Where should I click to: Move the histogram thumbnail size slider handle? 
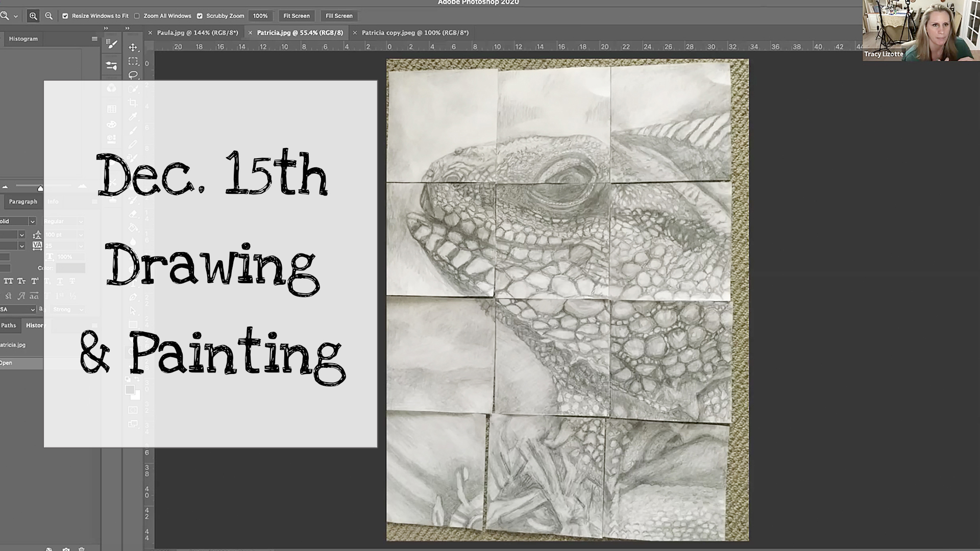click(x=40, y=188)
